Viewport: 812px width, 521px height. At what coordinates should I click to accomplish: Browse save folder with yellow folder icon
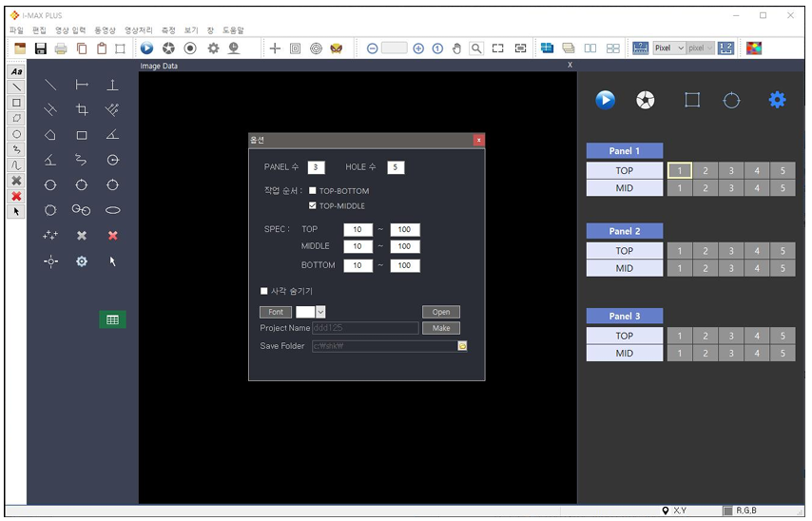pyautogui.click(x=462, y=346)
